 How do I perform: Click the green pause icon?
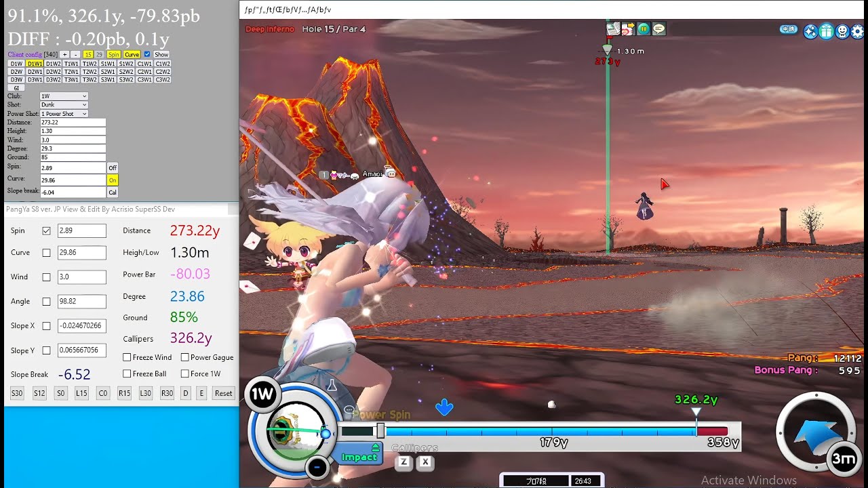tap(644, 28)
